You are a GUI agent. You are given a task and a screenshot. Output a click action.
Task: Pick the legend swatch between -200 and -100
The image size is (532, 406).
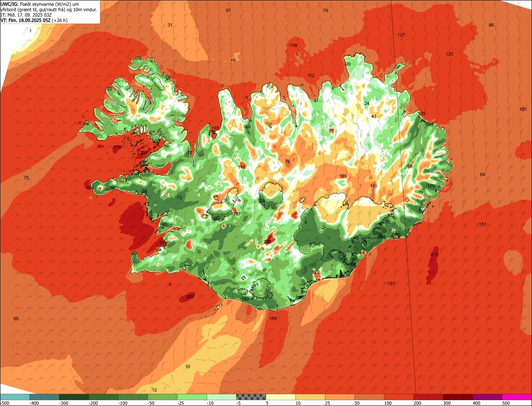pos(103,397)
